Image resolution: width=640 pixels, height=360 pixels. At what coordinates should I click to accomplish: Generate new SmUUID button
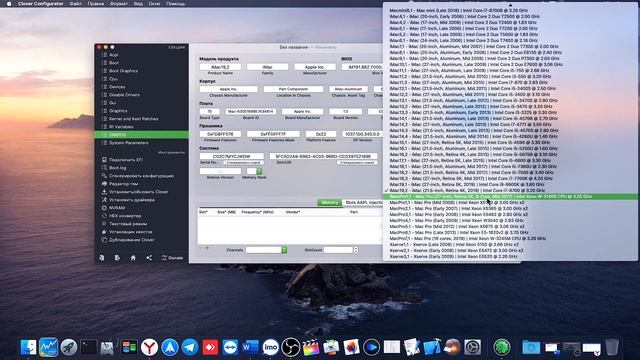357,162
